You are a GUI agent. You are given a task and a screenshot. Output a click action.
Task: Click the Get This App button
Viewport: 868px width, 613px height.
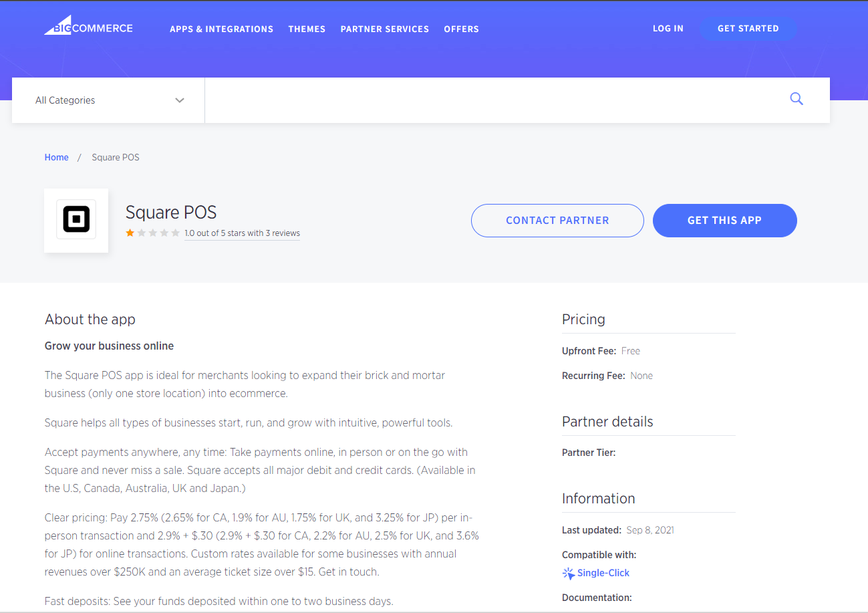coord(724,221)
